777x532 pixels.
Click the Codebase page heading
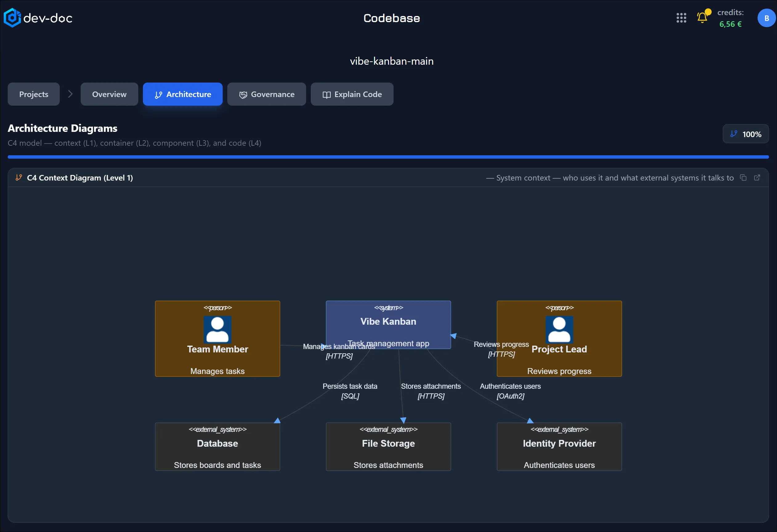pos(391,18)
